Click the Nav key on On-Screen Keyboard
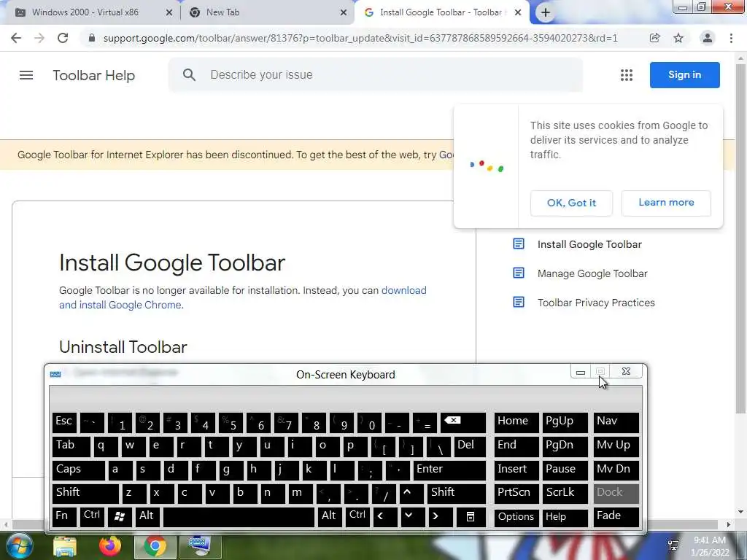747x560 pixels. 616,423
